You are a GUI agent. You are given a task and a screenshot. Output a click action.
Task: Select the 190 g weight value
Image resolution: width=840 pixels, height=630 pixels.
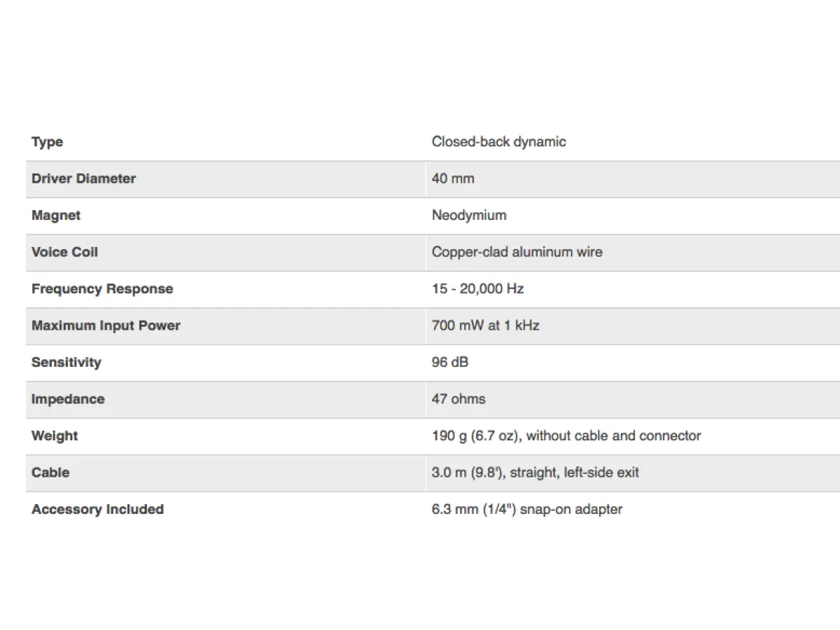pos(566,436)
